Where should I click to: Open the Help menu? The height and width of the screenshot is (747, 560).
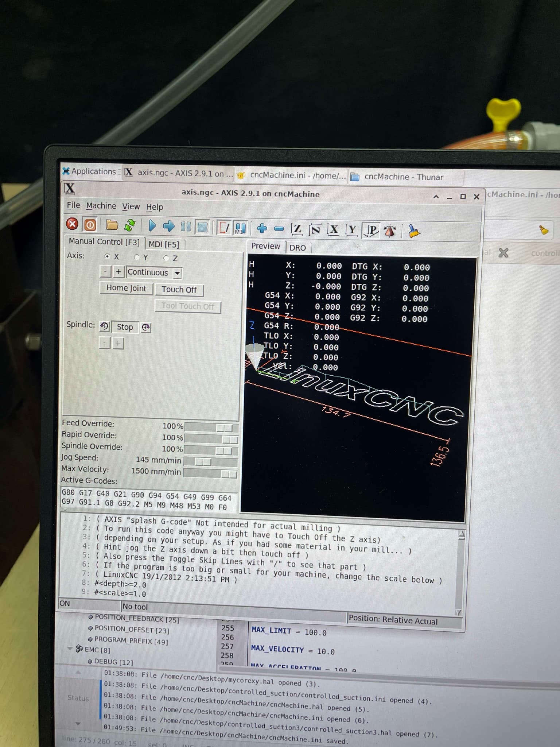coord(155,207)
